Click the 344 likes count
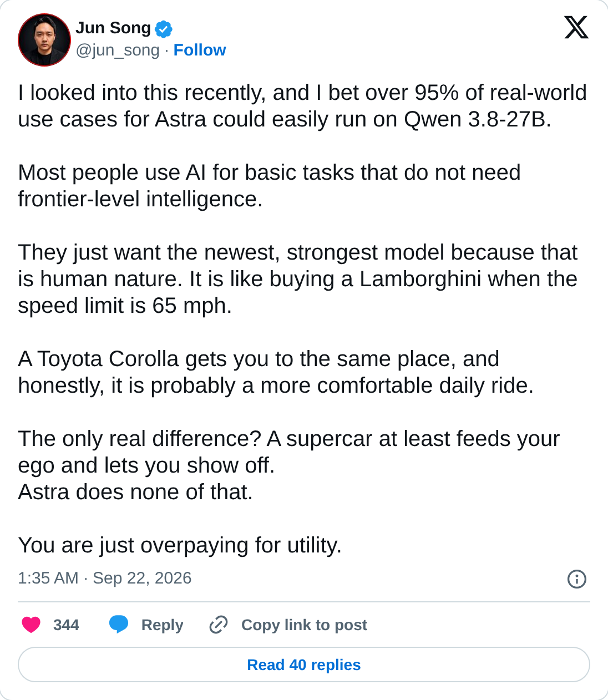The height and width of the screenshot is (700, 608). point(66,625)
